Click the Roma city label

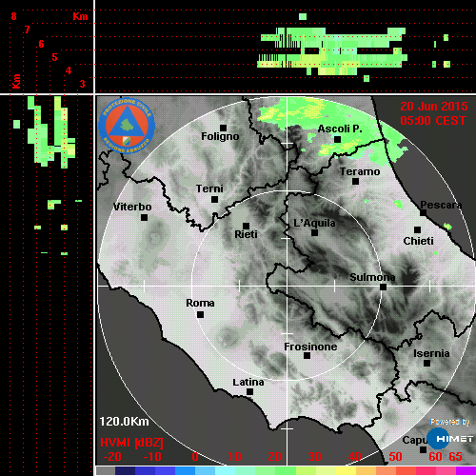tap(200, 303)
